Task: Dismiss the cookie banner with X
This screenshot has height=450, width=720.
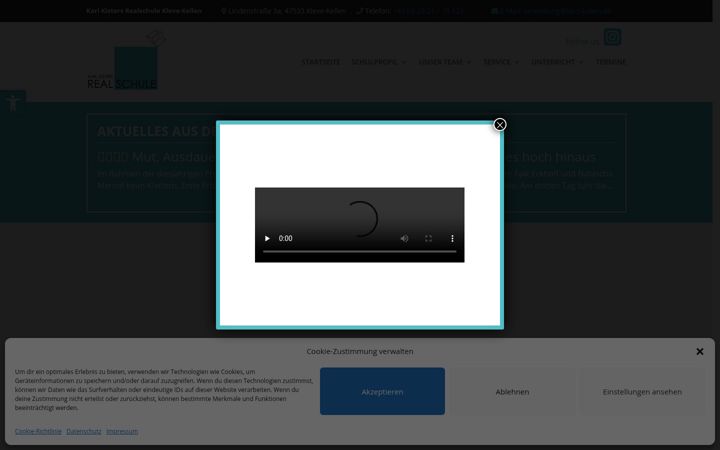Action: (699, 351)
